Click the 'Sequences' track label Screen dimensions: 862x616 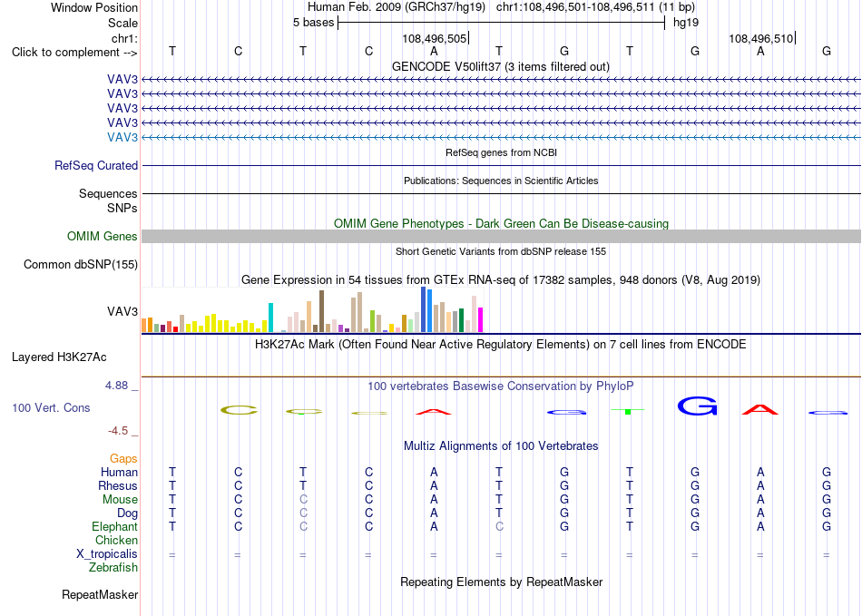[108, 193]
